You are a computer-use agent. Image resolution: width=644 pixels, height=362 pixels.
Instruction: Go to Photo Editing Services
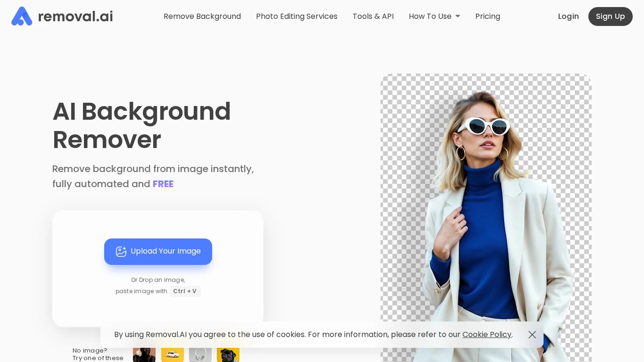pos(297,16)
